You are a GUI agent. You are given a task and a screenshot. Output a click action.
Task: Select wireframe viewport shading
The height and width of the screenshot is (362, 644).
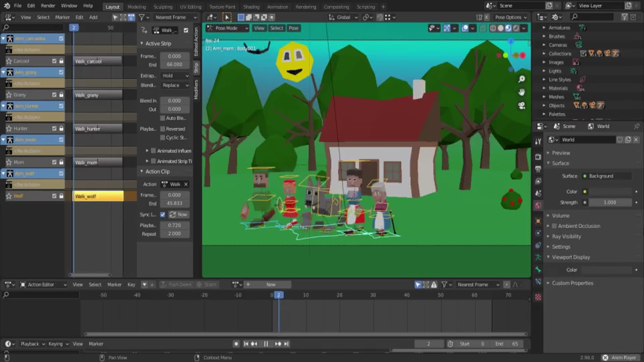click(493, 28)
